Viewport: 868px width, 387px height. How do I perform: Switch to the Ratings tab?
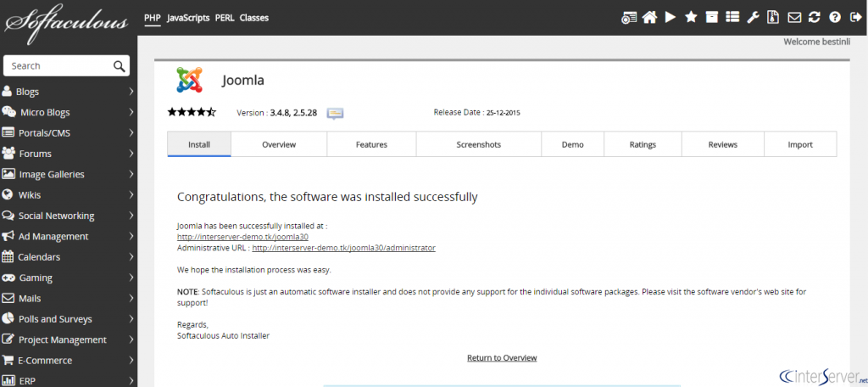(x=643, y=144)
